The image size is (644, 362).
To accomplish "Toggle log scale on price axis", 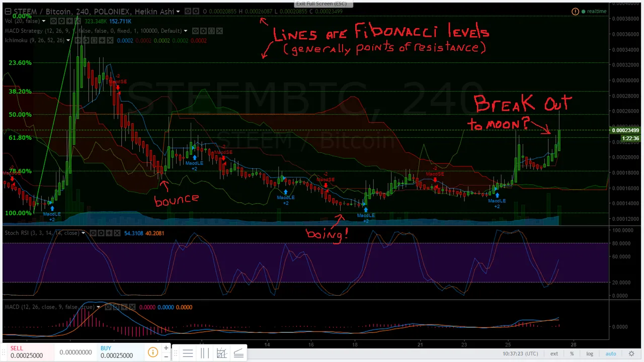I will pos(590,353).
